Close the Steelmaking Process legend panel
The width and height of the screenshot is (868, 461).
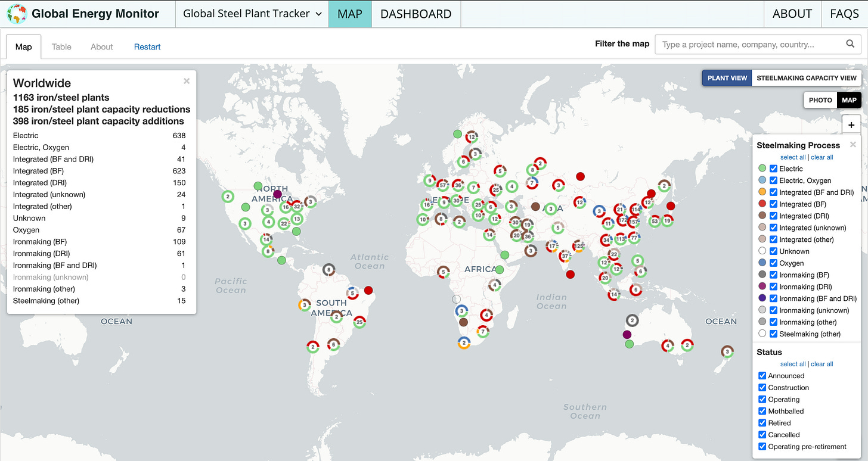pos(852,145)
